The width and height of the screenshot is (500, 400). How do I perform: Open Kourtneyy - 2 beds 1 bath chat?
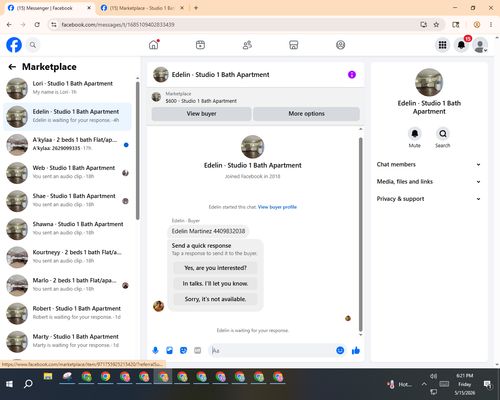tap(68, 257)
